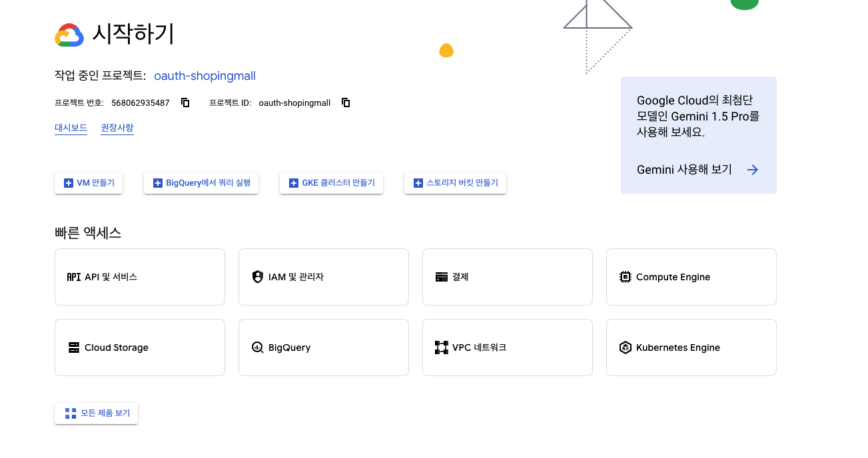Click the Google Cloud logo icon
The height and width of the screenshot is (458, 868).
point(69,35)
